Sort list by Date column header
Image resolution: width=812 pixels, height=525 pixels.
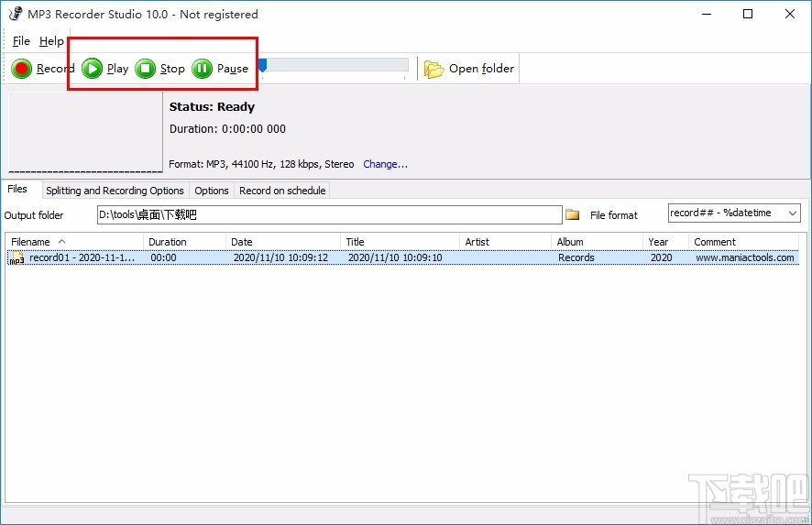coord(283,242)
